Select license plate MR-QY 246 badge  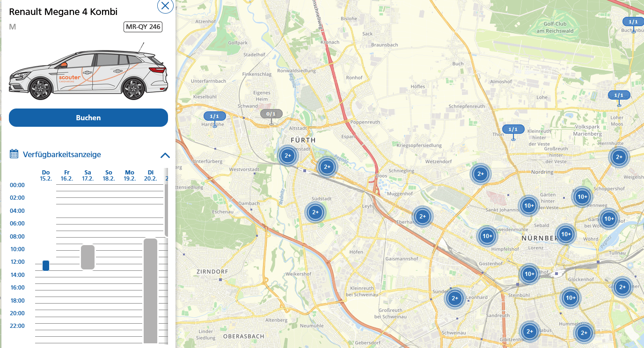[143, 27]
